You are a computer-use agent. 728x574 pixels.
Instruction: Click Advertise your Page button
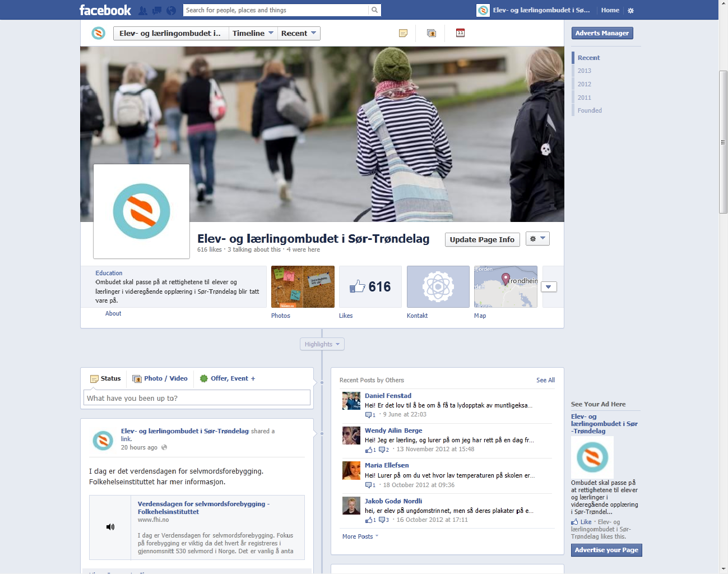click(x=606, y=550)
